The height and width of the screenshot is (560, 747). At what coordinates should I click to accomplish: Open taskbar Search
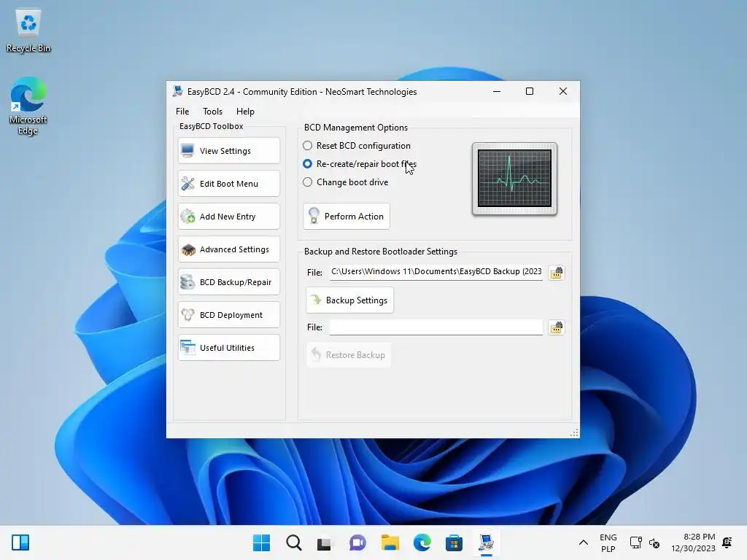coord(294,542)
